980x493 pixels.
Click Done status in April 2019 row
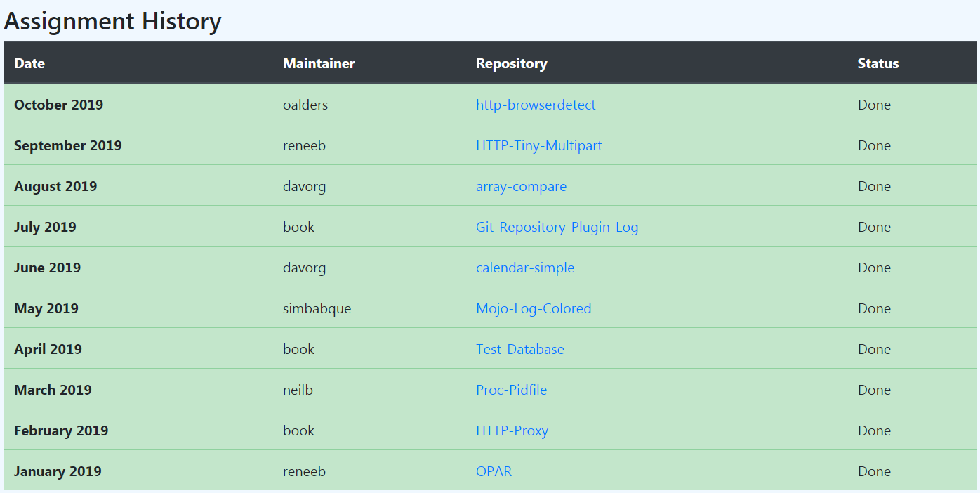click(874, 349)
